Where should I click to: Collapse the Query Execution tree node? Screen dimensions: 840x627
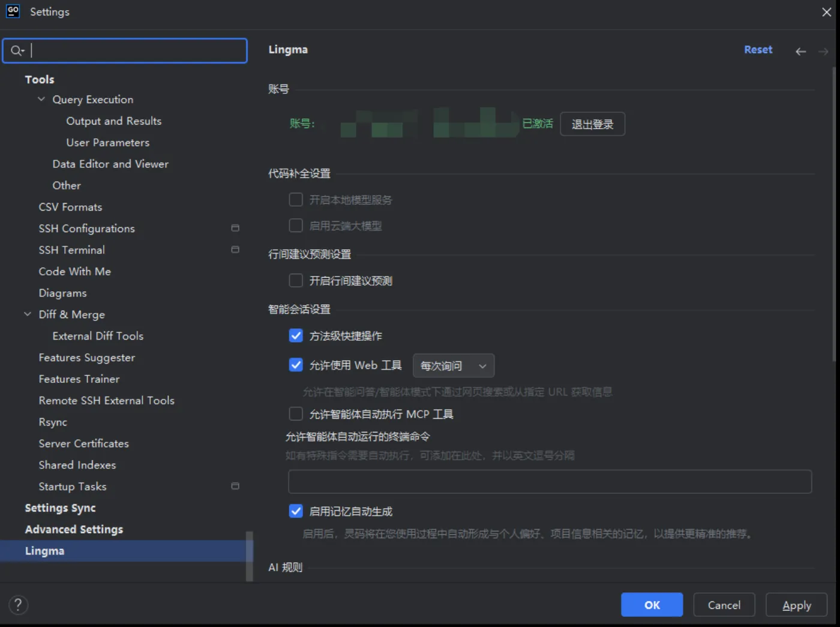pyautogui.click(x=41, y=99)
